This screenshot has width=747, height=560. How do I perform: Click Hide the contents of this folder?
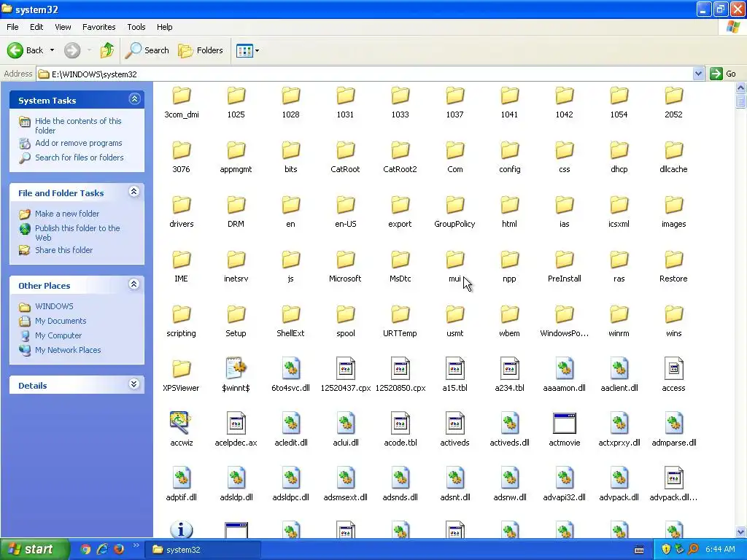tap(78, 125)
